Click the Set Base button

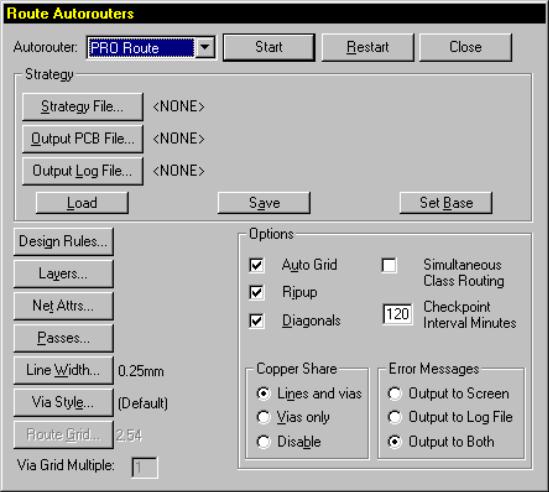coord(446,203)
